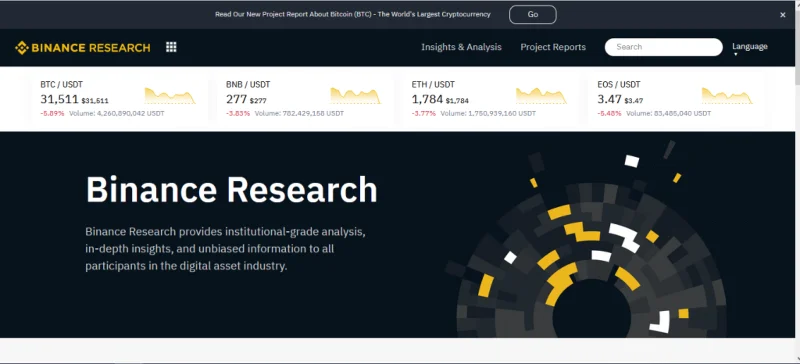Click BTC volume 4,260,890,042 USDT
Screen dimensions: 800x364
point(117,113)
